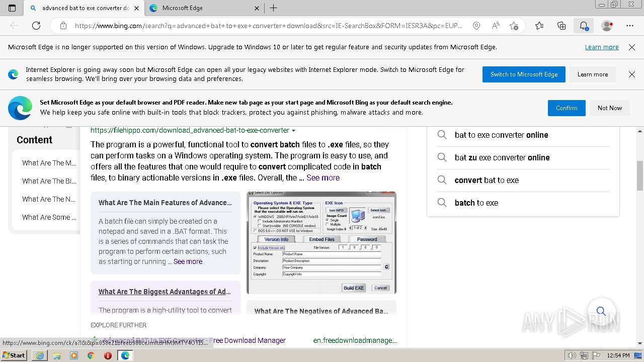
Task: Open the tab actions menu icon
Action: click(12, 8)
